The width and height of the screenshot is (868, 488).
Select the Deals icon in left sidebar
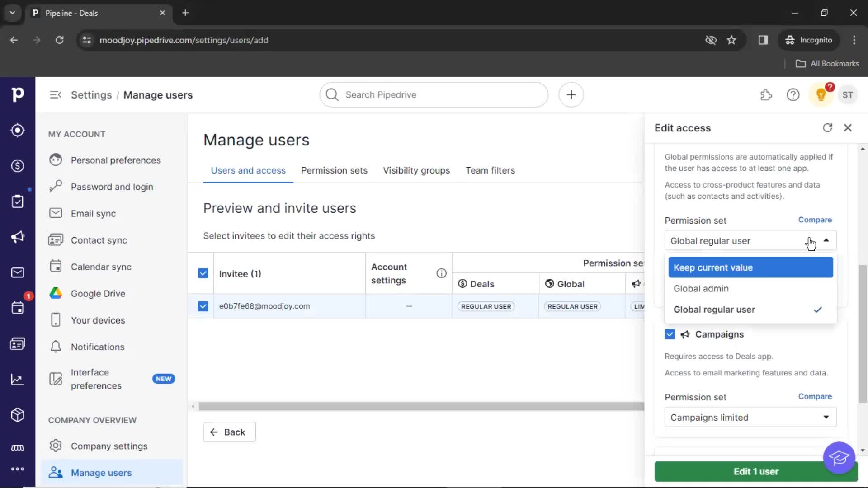17,166
